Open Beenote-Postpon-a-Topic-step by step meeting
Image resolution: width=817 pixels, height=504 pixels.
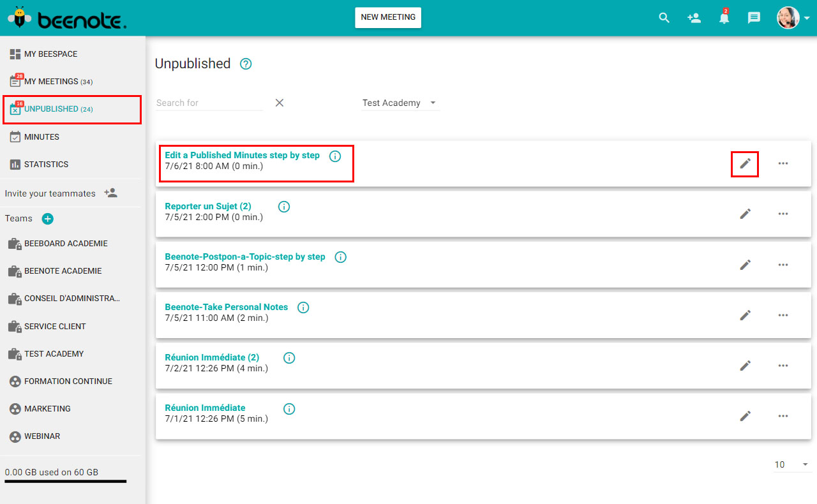tap(245, 256)
